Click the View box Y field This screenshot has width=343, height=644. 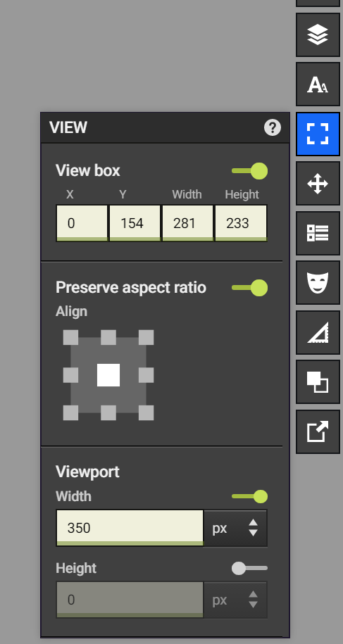135,223
